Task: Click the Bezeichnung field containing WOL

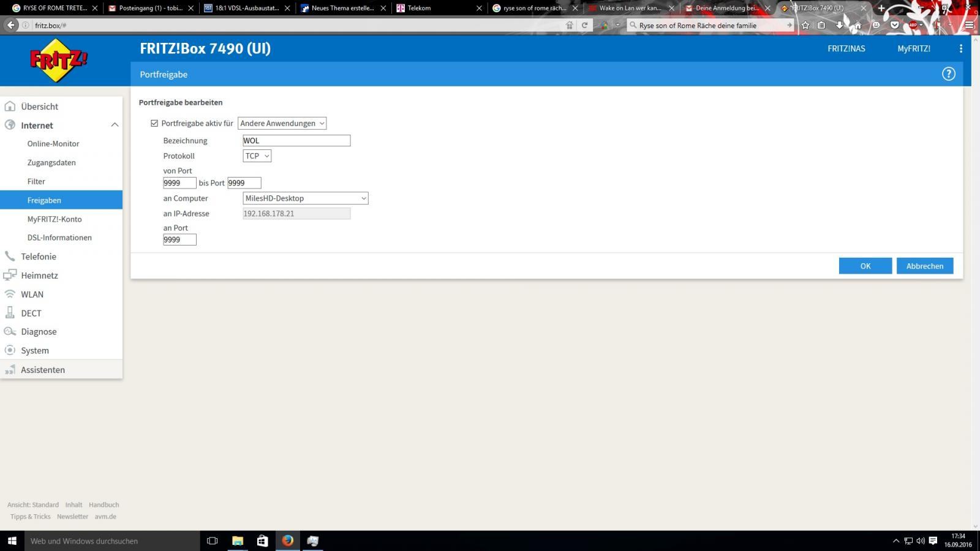Action: coord(296,140)
